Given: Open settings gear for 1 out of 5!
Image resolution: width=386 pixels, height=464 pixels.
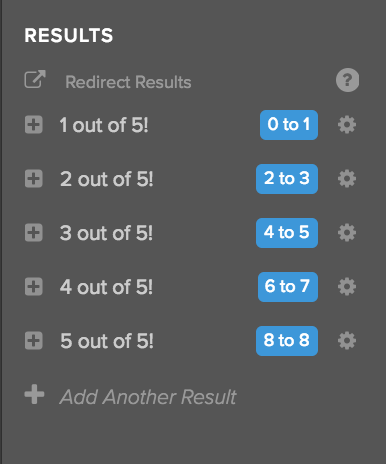Looking at the screenshot, I should 347,125.
